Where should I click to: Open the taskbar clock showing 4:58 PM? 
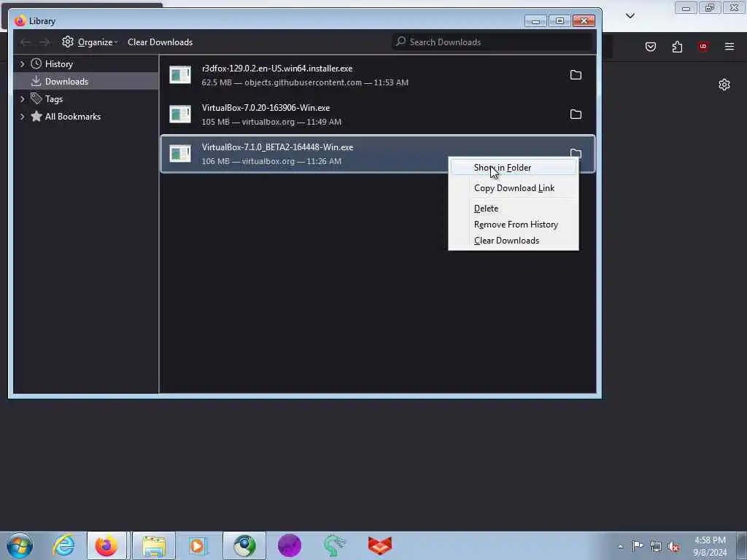point(710,546)
